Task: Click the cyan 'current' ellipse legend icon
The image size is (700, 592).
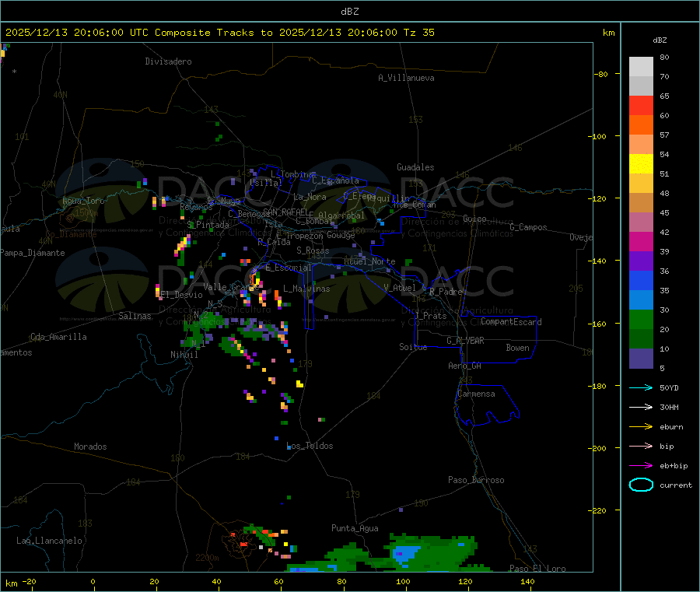Action: (641, 485)
